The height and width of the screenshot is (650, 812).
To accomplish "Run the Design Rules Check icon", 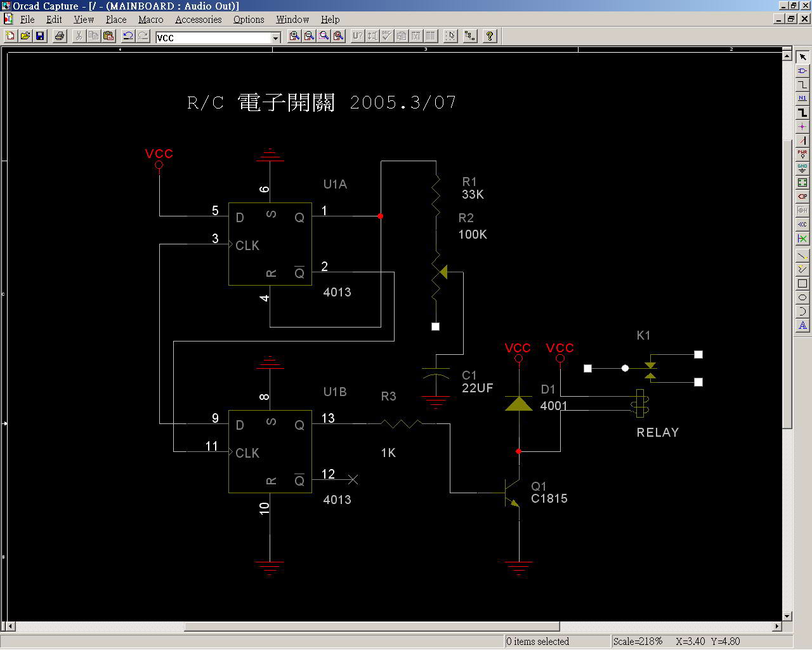I will tap(387, 36).
